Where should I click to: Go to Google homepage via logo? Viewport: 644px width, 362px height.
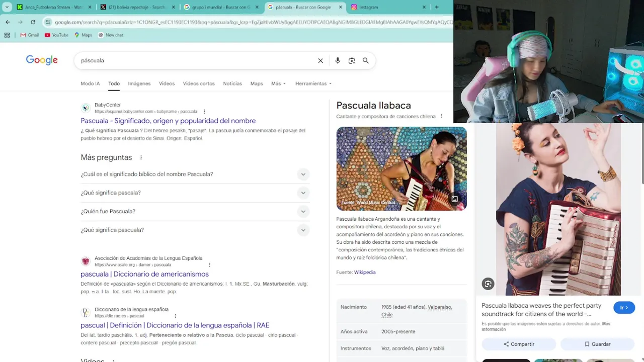pos(42,60)
